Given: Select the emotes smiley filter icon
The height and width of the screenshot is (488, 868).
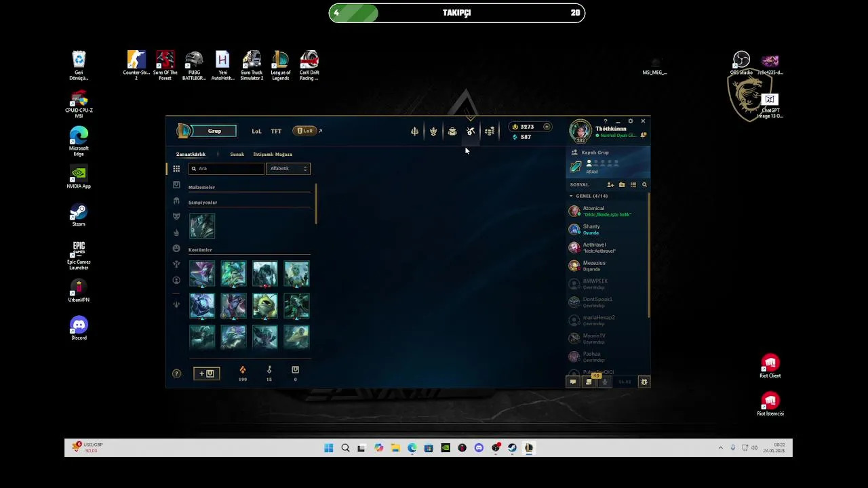Looking at the screenshot, I should pos(176,248).
